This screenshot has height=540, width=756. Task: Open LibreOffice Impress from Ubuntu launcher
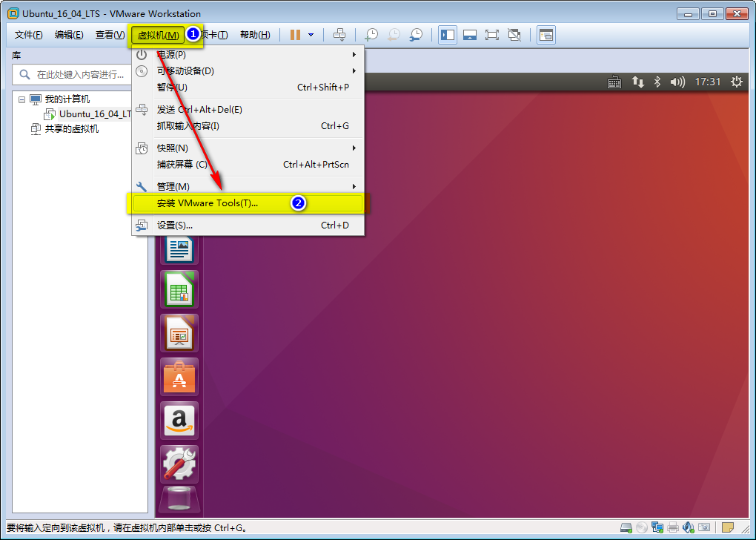point(179,333)
